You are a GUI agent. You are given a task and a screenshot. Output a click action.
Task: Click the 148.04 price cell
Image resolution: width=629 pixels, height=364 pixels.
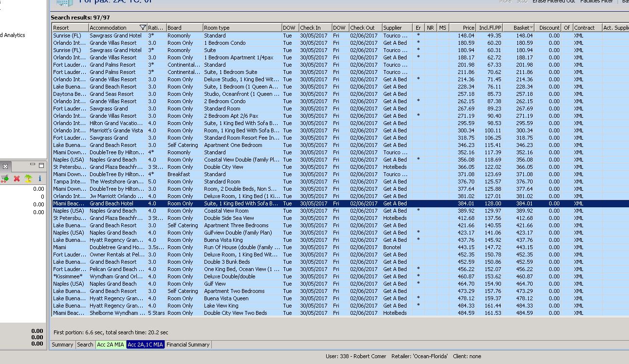[462, 36]
